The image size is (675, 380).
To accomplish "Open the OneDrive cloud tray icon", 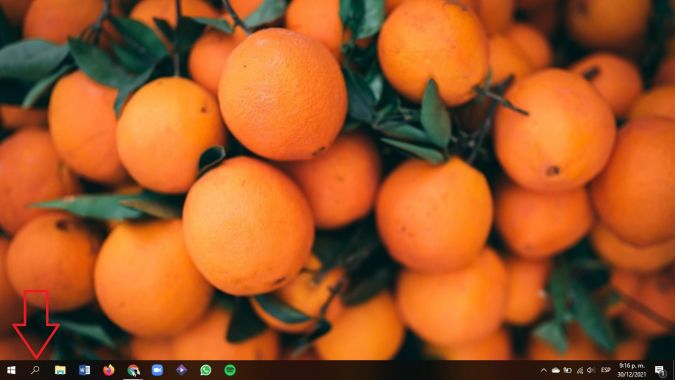I will coord(556,370).
